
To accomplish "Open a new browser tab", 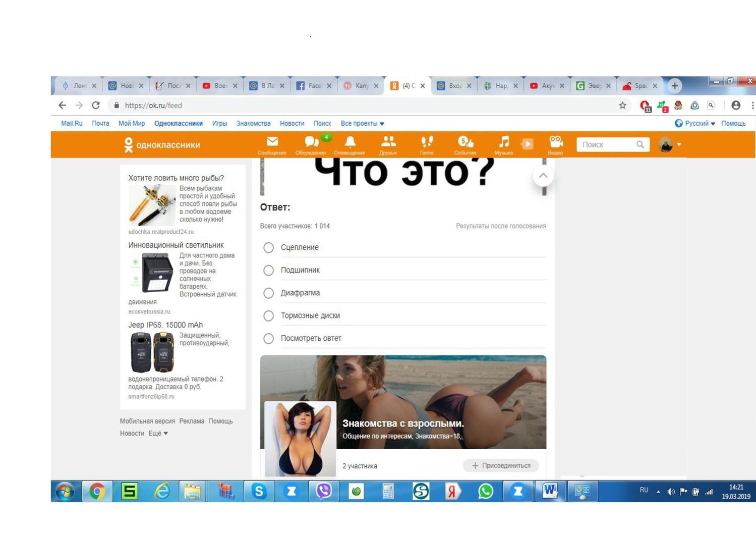I will coord(675,86).
